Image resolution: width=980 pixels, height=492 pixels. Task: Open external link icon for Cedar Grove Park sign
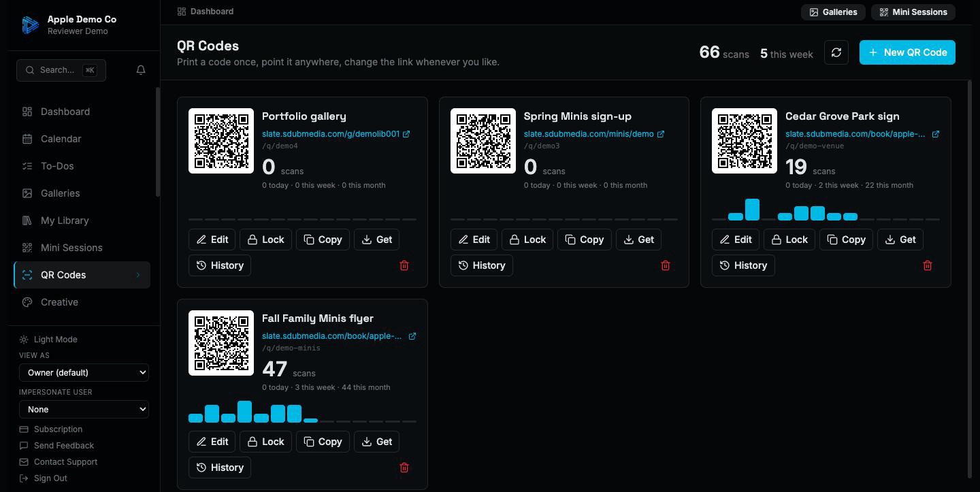pyautogui.click(x=936, y=134)
